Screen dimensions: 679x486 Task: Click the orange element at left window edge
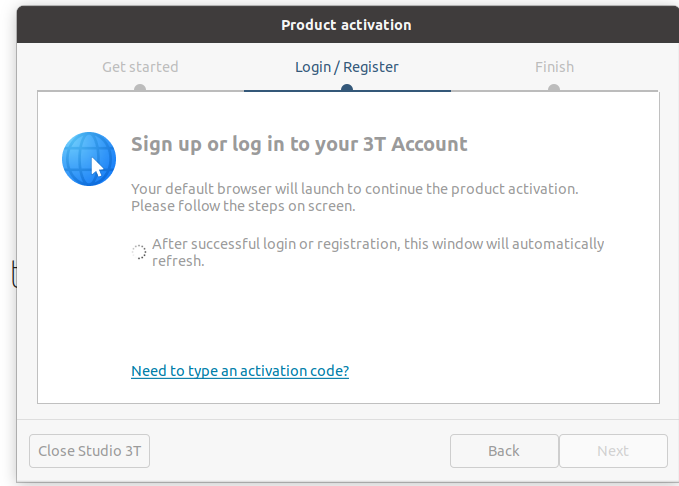tap(13, 273)
